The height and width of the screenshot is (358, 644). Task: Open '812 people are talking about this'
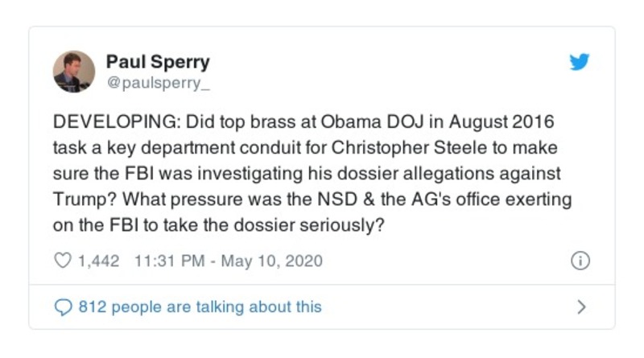(199, 307)
